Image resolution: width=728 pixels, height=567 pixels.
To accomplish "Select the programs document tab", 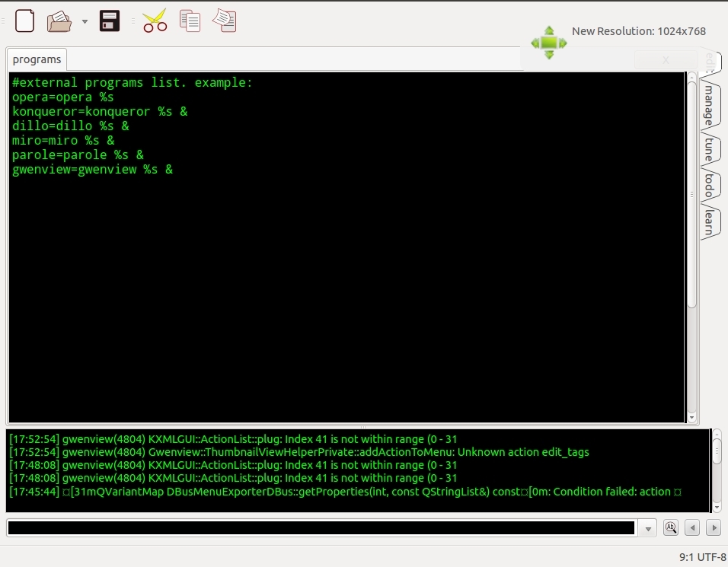I will (x=37, y=59).
